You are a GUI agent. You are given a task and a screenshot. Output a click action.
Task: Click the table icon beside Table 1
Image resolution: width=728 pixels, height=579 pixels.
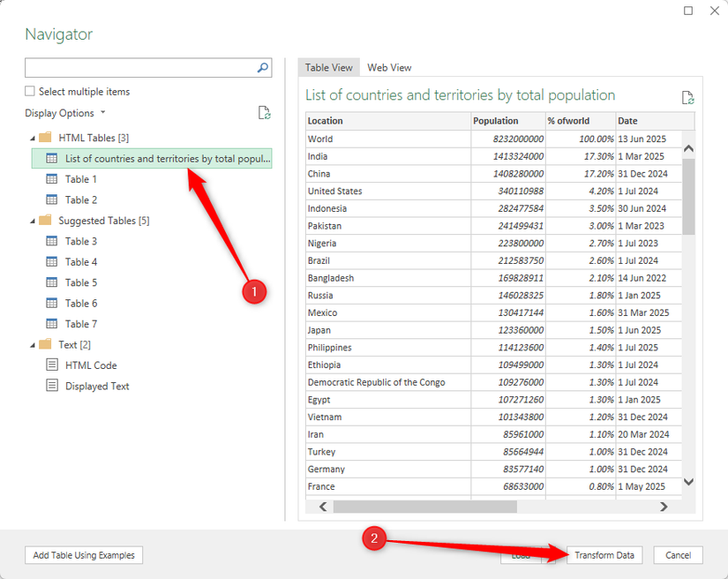51,178
